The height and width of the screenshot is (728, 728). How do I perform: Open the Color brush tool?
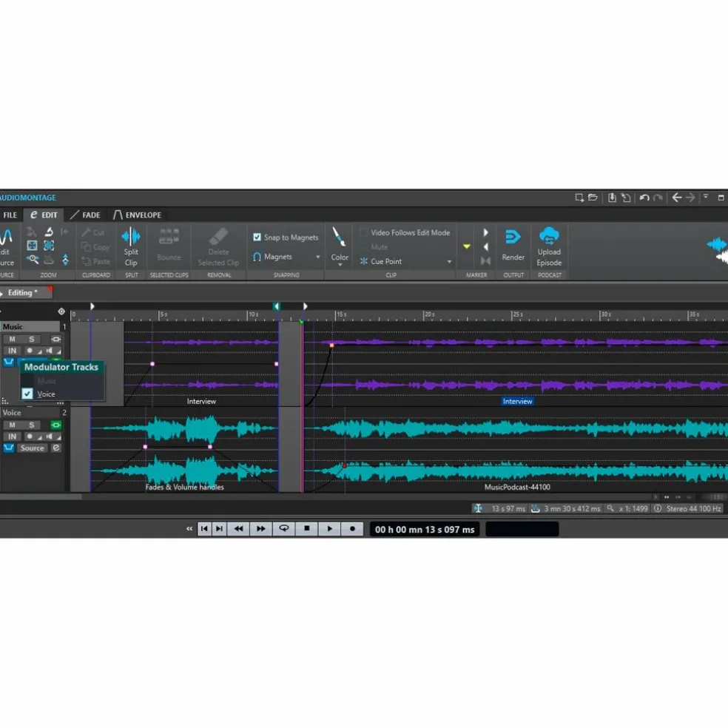(339, 237)
